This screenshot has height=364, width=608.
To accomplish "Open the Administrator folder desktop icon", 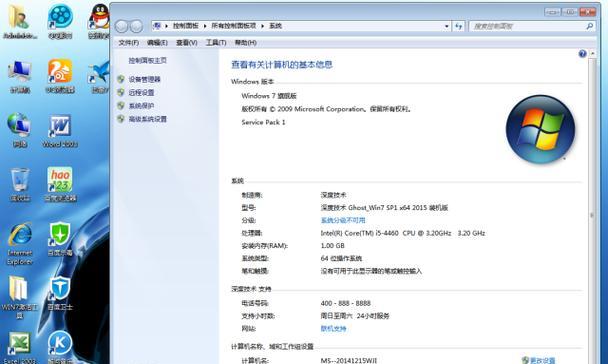I will point(19,22).
